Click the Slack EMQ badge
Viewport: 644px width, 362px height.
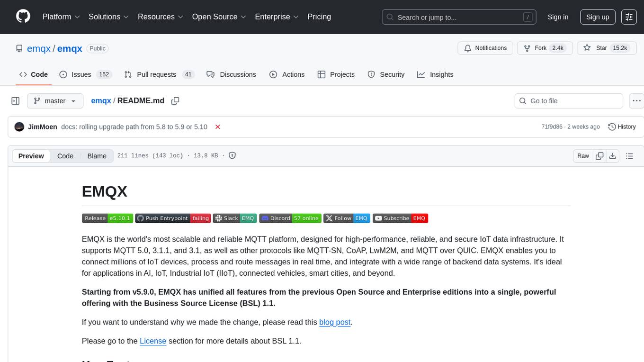pyautogui.click(x=235, y=218)
